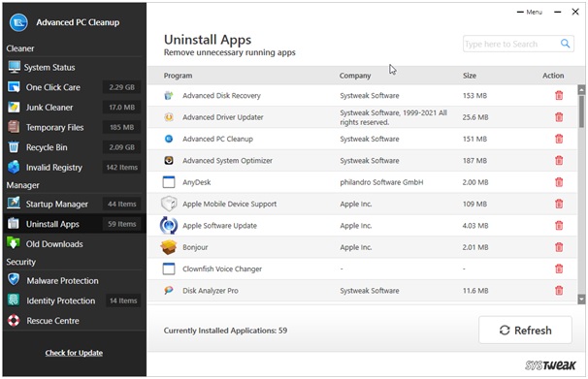Click the One Click Care icon

[x=14, y=87]
